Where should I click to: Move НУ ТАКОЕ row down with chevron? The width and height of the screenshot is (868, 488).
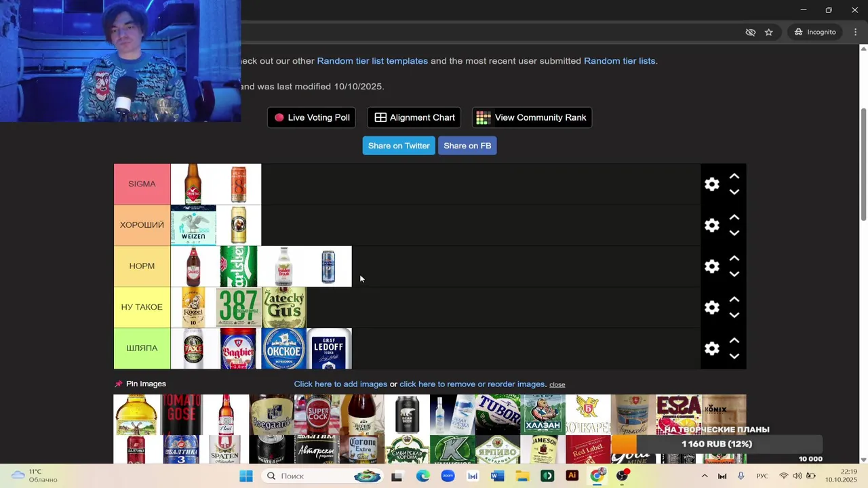point(734,315)
